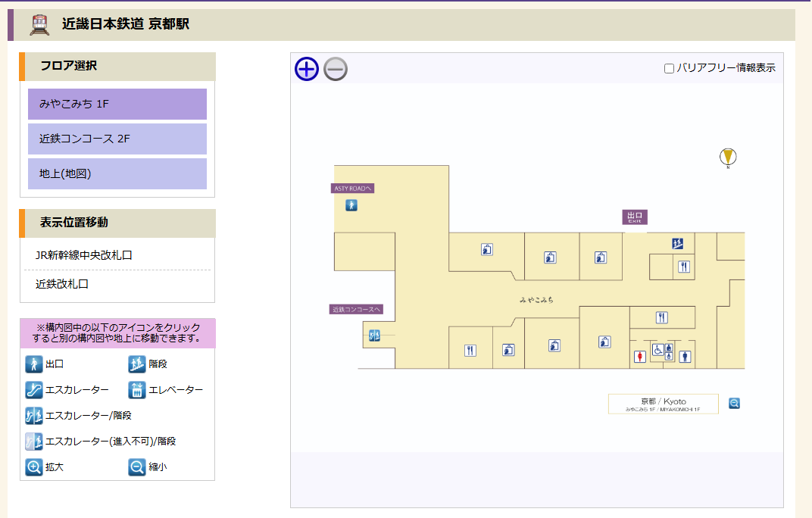Click the purple 出口 EXIT sign
This screenshot has height=518, width=812.
click(x=635, y=217)
